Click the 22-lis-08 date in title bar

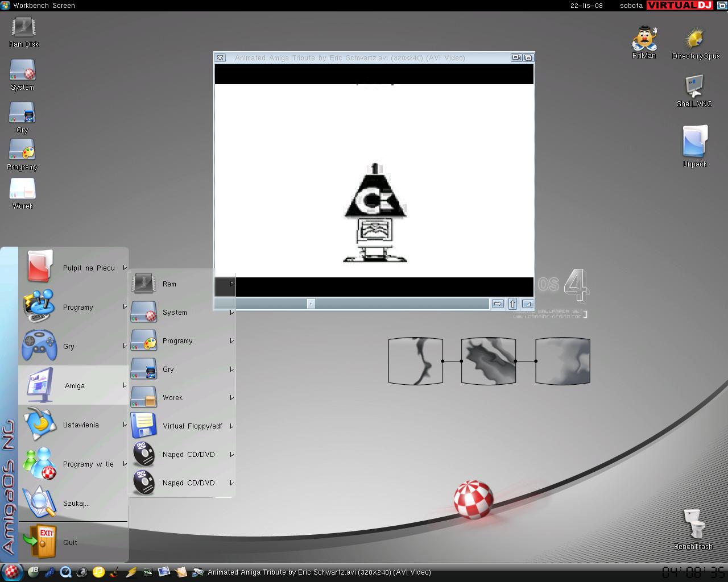pyautogui.click(x=586, y=5)
